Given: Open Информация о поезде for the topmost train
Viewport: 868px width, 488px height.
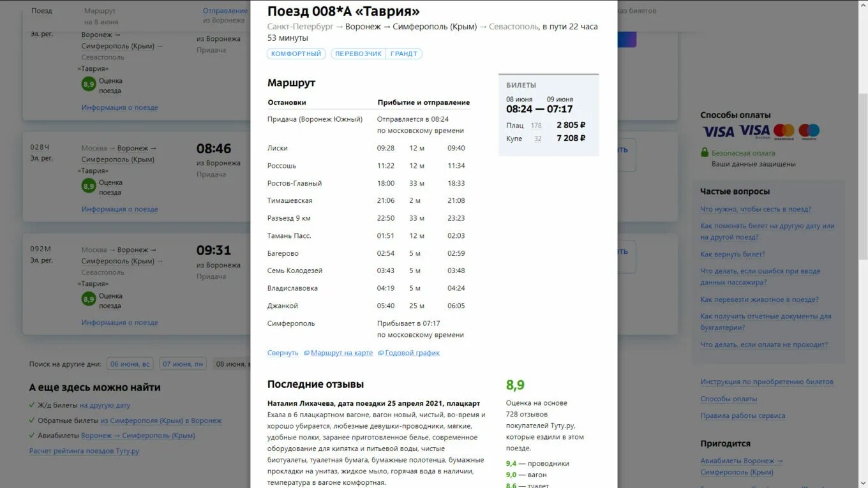Looking at the screenshot, I should (119, 108).
